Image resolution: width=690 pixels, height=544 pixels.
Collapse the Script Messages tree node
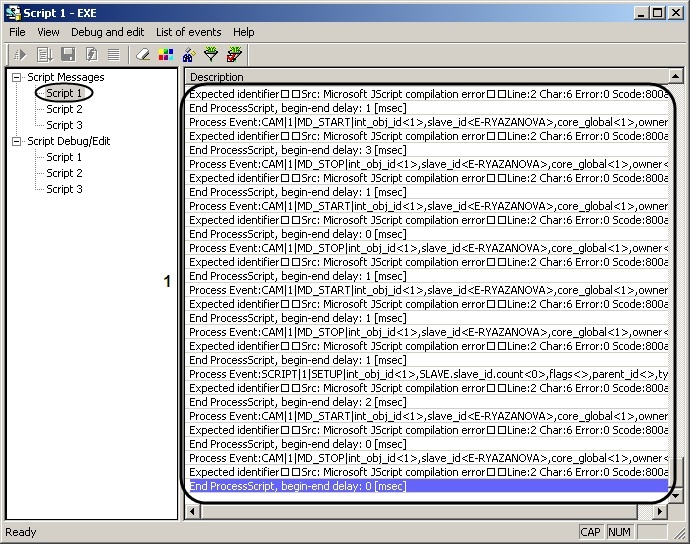pyautogui.click(x=17, y=77)
